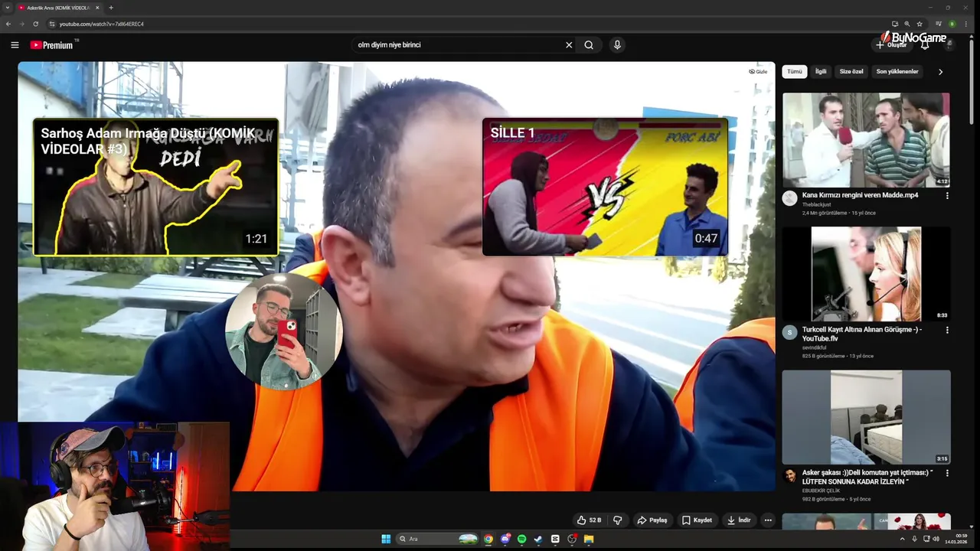Open Asker şakası Deli komutan title
The image size is (980, 551).
coord(867,478)
